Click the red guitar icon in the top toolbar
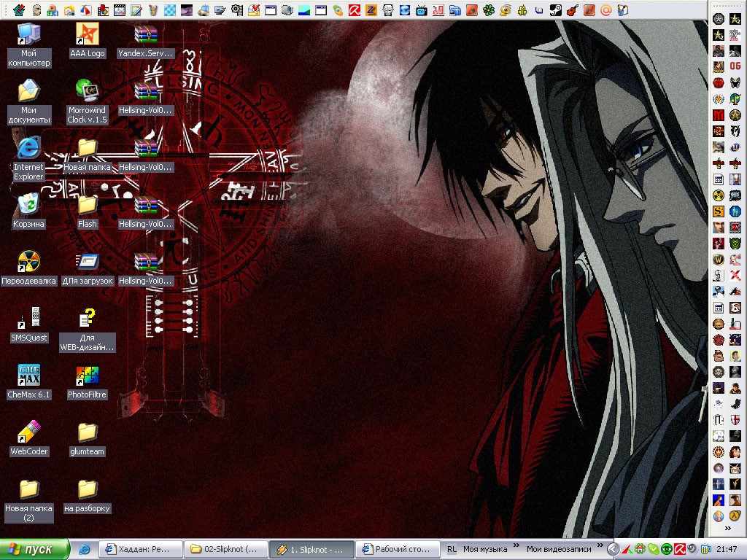This screenshot has width=747, height=560. click(572, 10)
